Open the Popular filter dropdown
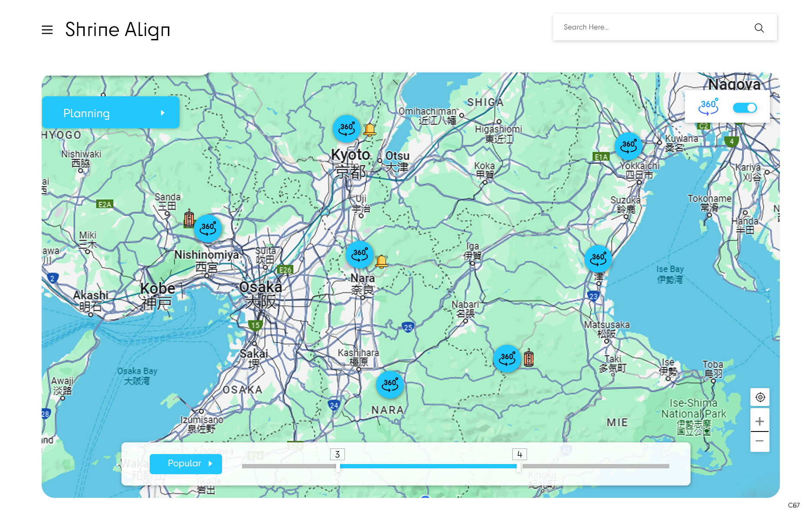This screenshot has height=523, width=812. [186, 464]
